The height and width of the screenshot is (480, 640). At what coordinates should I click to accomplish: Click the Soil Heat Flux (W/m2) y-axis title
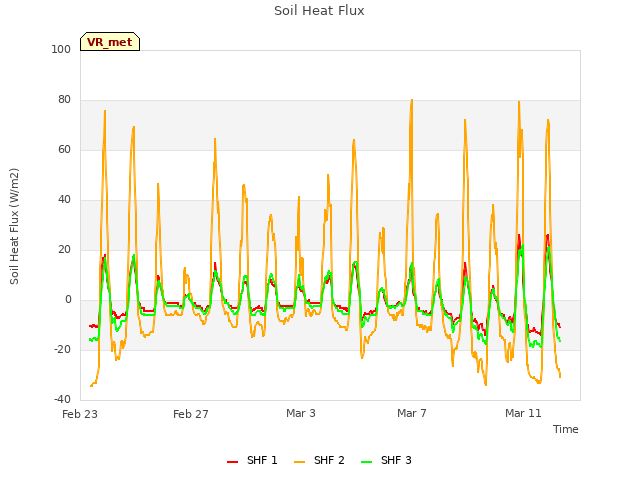[x=14, y=226]
